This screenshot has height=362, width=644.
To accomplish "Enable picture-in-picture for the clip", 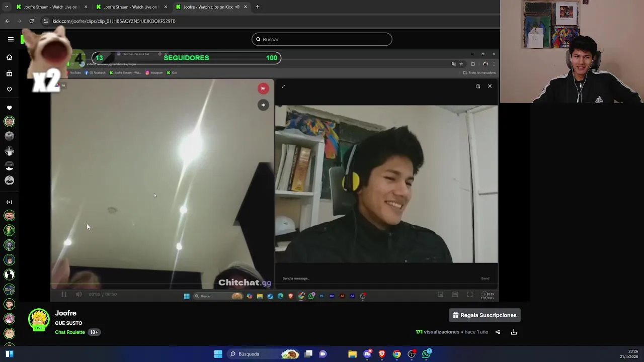I will tap(440, 295).
